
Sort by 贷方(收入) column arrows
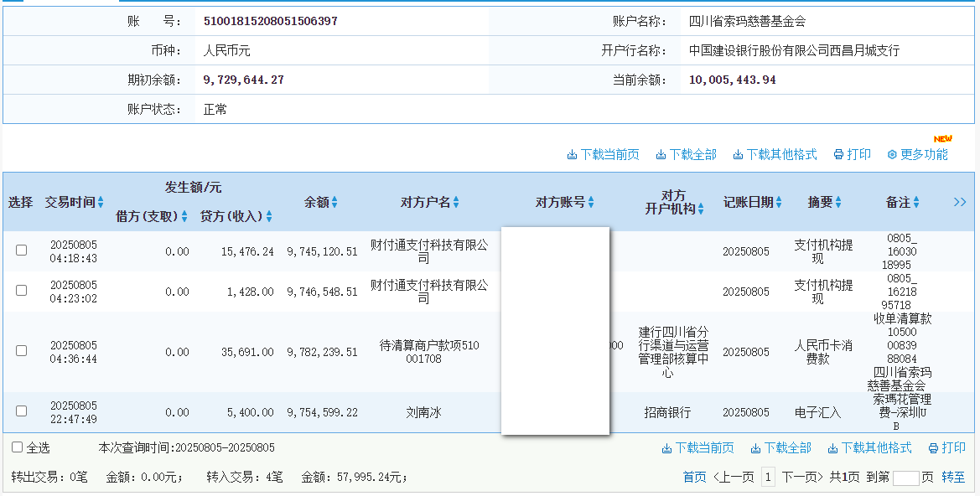tap(269, 216)
